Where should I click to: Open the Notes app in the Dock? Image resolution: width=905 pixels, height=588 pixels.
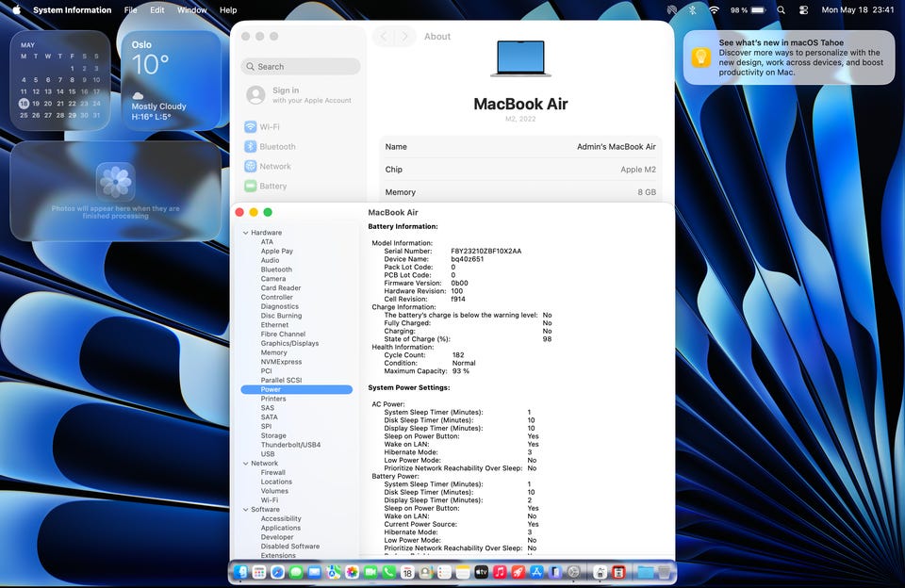pyautogui.click(x=463, y=572)
